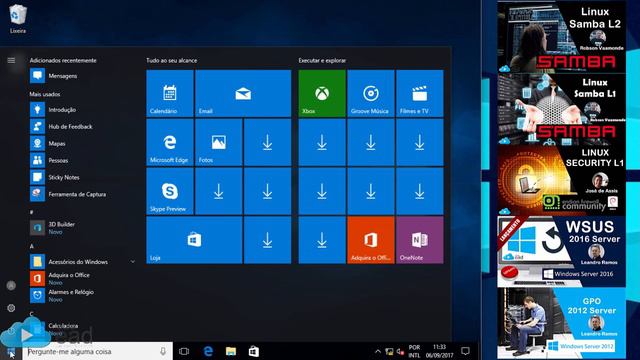Screen dimensions: 640x360
Task: Open File Explorer from taskbar
Action: pyautogui.click(x=231, y=351)
